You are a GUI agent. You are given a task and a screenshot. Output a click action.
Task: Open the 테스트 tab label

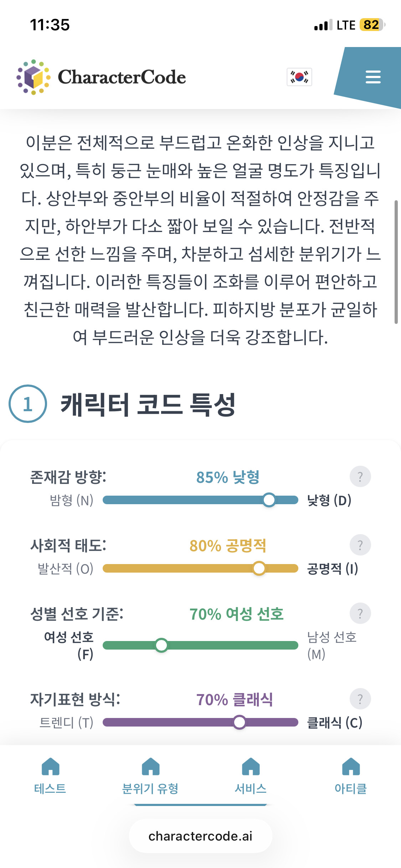[50, 789]
